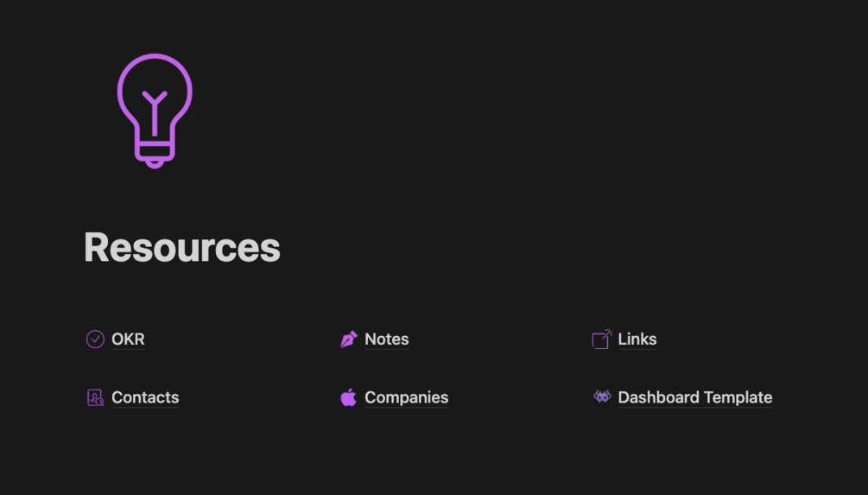Open the Notes page link
The height and width of the screenshot is (495, 868).
click(386, 340)
